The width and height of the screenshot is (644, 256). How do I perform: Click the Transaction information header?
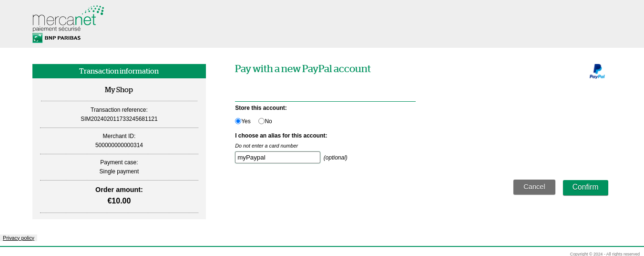tap(119, 71)
